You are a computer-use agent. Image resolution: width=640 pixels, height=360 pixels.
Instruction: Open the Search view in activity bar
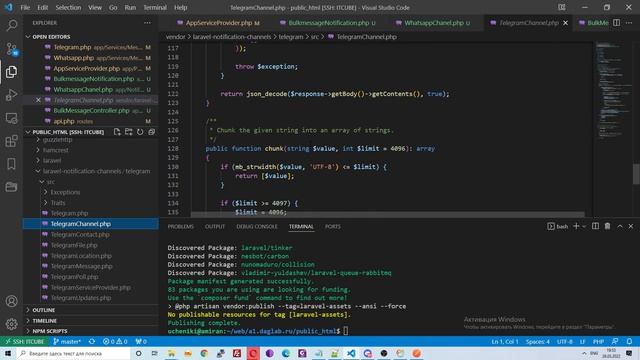pyautogui.click(x=11, y=25)
